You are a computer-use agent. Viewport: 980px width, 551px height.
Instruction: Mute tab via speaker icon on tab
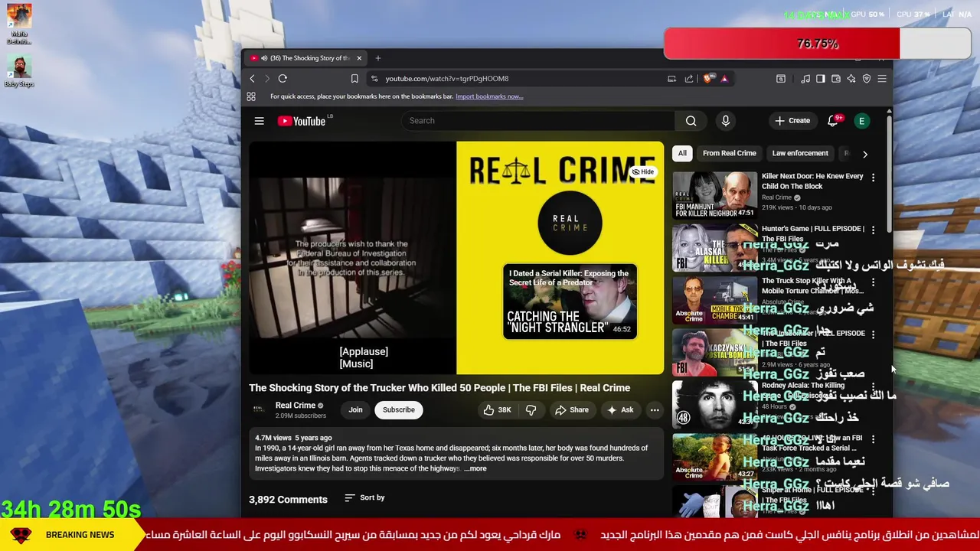click(x=264, y=58)
